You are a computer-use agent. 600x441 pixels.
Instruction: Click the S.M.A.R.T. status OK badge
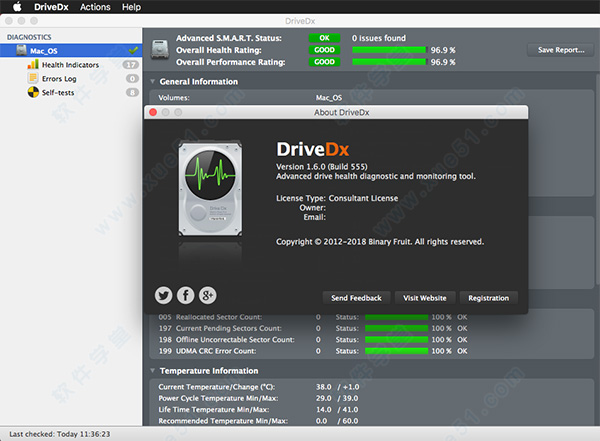tap(324, 38)
